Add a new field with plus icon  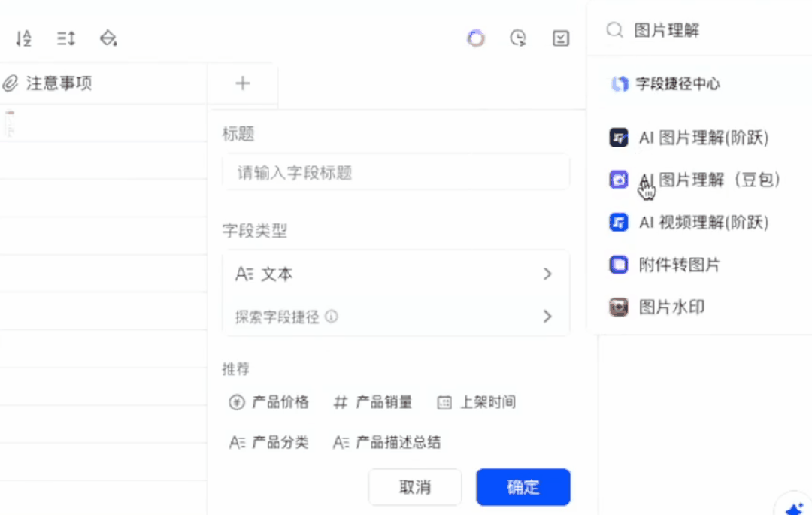(x=242, y=83)
